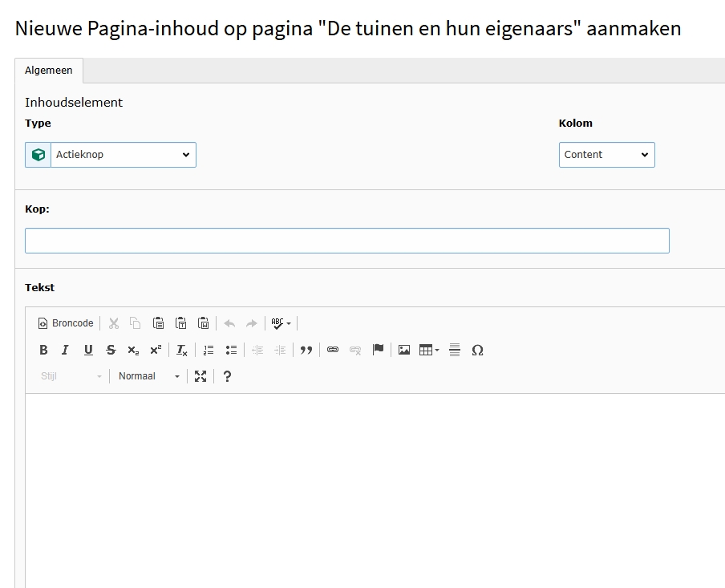Expand the Normaal paragraph format dropdown
This screenshot has height=588, width=725.
(x=149, y=376)
